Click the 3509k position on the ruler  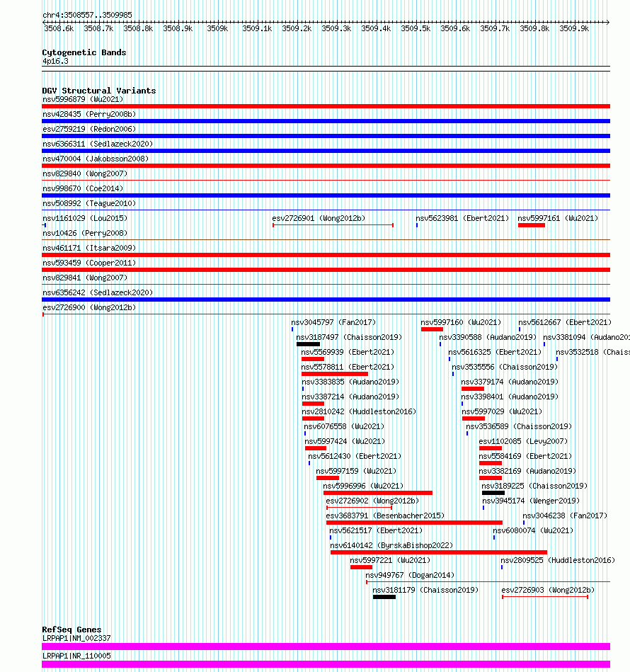(x=217, y=29)
